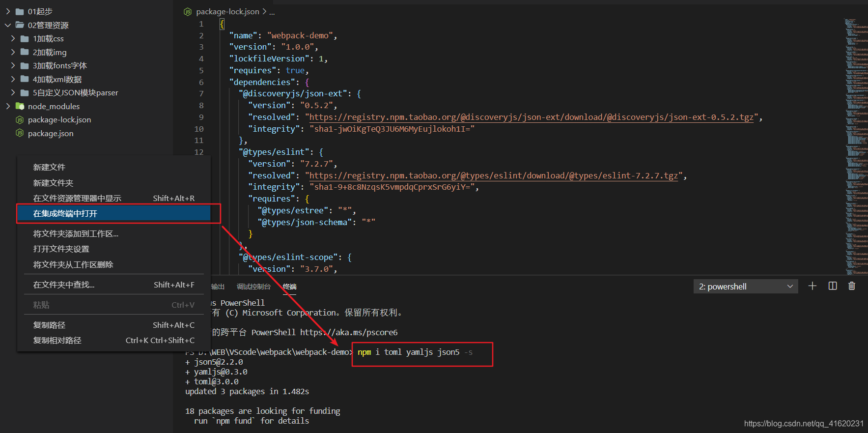The image size is (868, 433).
Task: Click line number 10 in gutter
Action: click(199, 129)
